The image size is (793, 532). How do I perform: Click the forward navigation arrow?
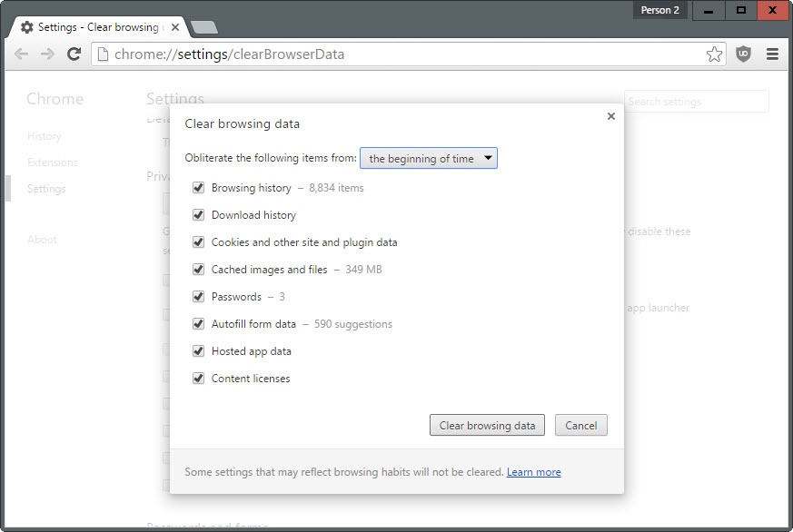pyautogui.click(x=47, y=54)
